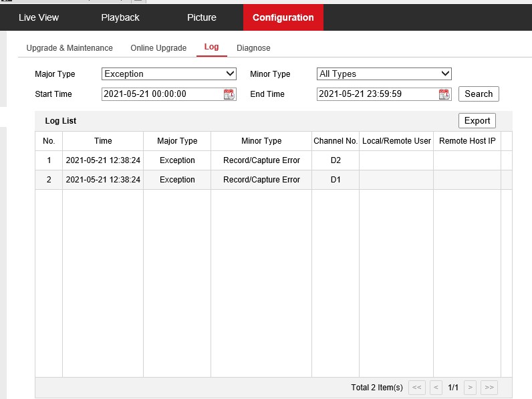532x399 pixels.
Task: Open the Diagnose sub-tab
Action: click(253, 48)
